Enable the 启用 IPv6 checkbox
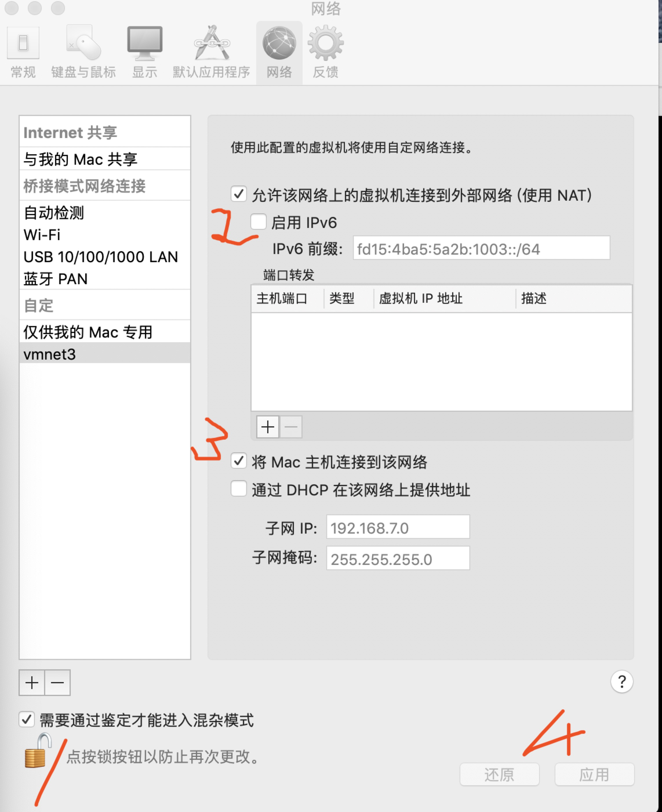662x812 pixels. [x=258, y=222]
